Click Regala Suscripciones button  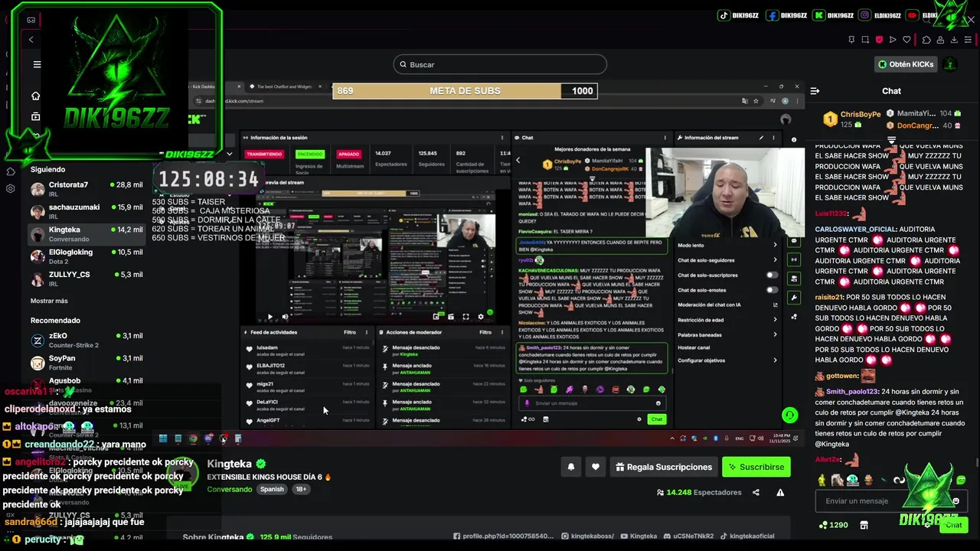pyautogui.click(x=664, y=467)
